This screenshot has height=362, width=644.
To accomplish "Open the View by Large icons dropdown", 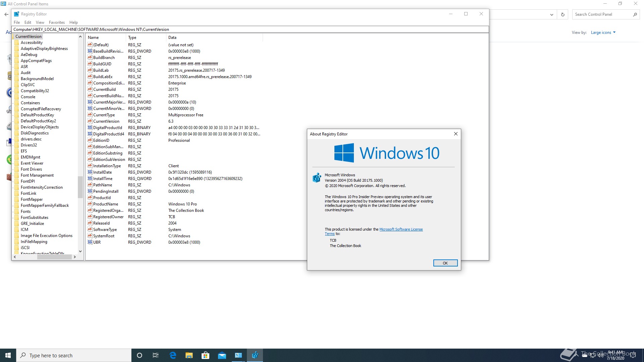I will click(603, 33).
